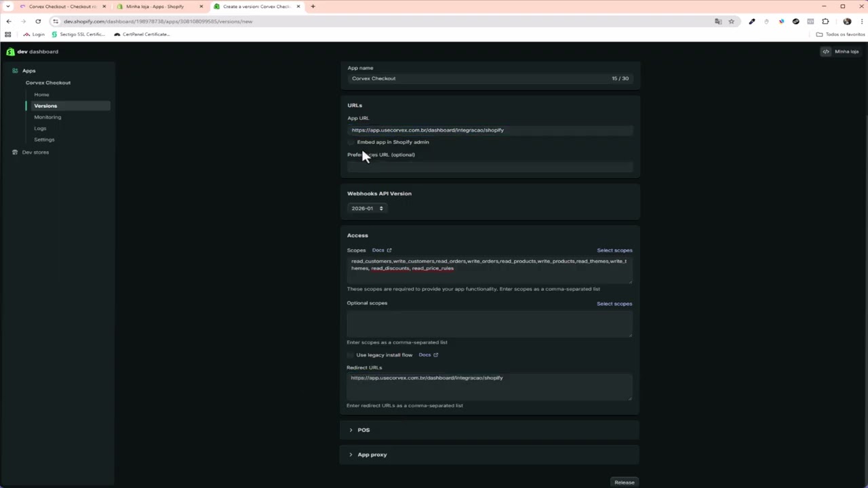
Task: Open Corvex Checkout app in sidebar
Action: point(48,83)
